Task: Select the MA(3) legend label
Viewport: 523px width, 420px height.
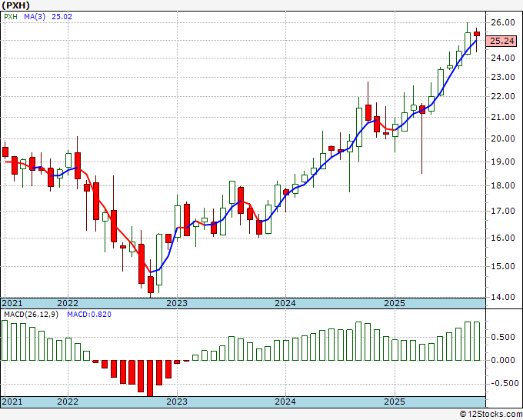Action: [35, 17]
